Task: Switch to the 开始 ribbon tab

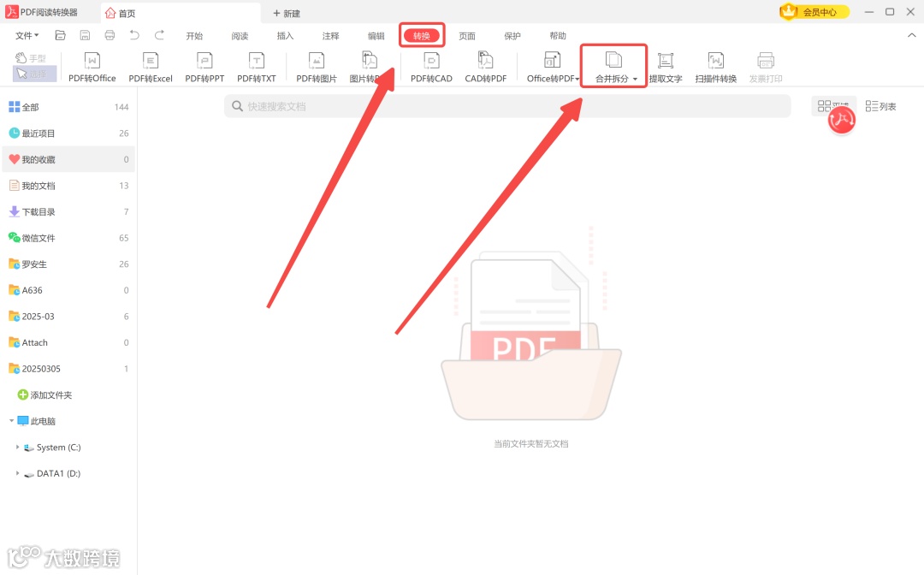Action: pos(194,36)
